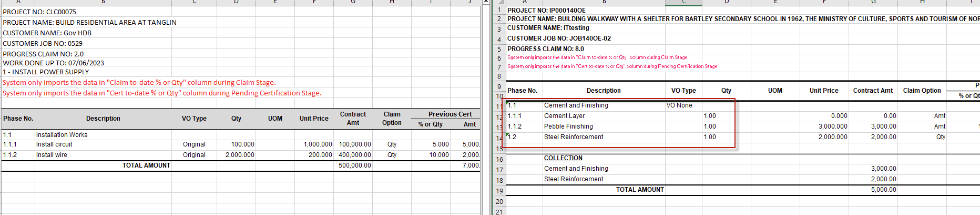The height and width of the screenshot is (215, 980).
Task: Click unit price 2,000.000 in phase 1.2 row
Action: pyautogui.click(x=833, y=137)
